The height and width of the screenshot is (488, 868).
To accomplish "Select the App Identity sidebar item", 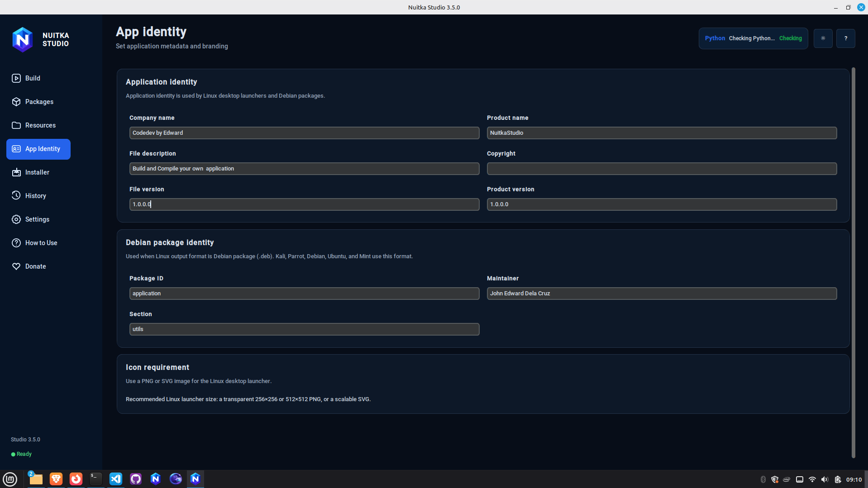I will click(38, 149).
